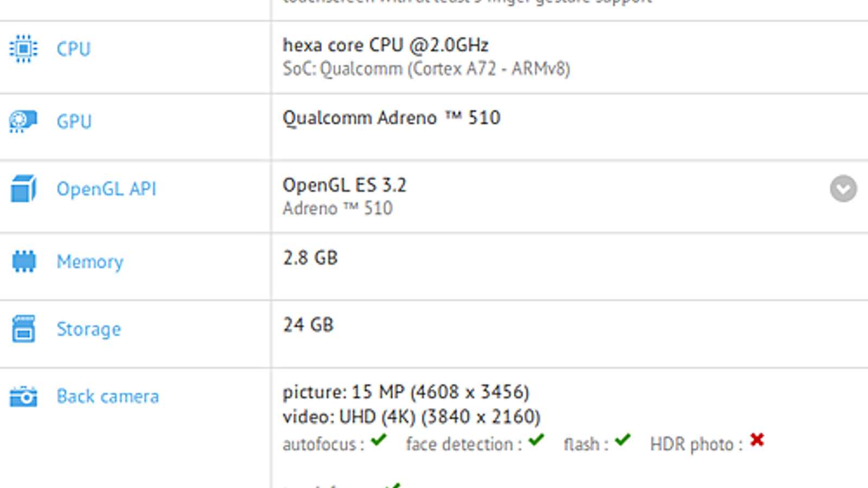This screenshot has height=488, width=868.
Task: Click the Storage SD card icon
Action: click(x=23, y=329)
